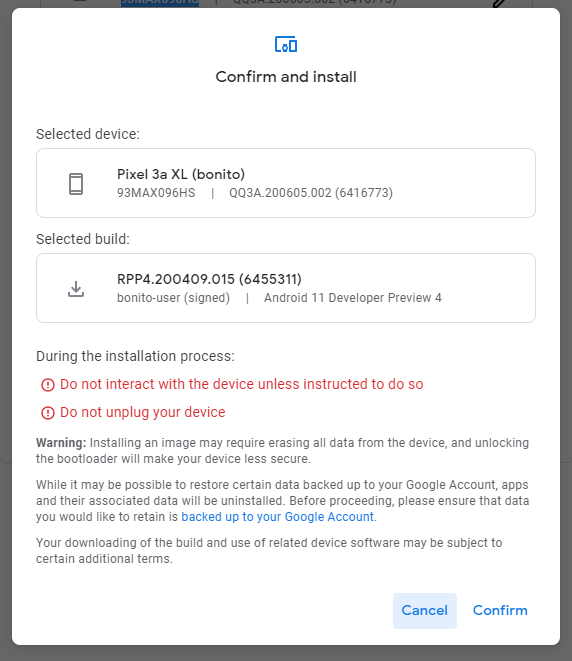
Task: Open 'backed up to your Google Account' link
Action: coord(277,517)
